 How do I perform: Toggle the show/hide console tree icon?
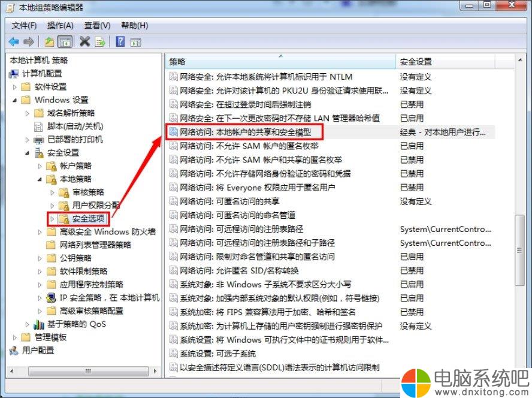(65, 42)
